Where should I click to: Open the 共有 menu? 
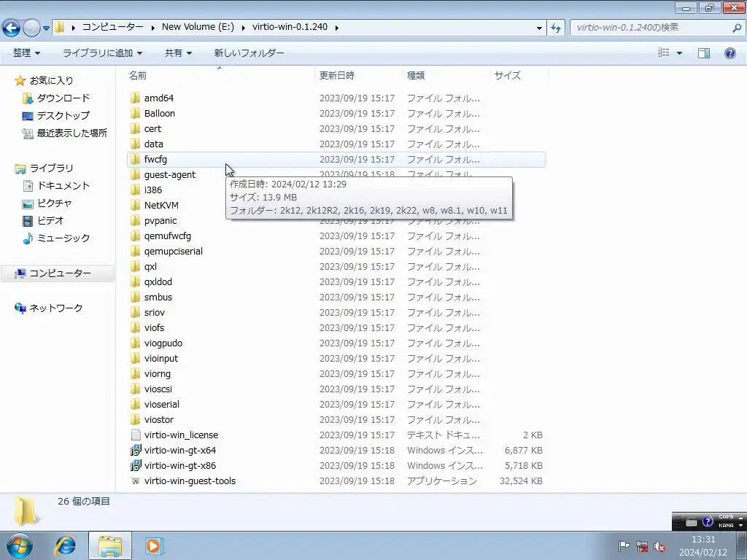coord(178,52)
